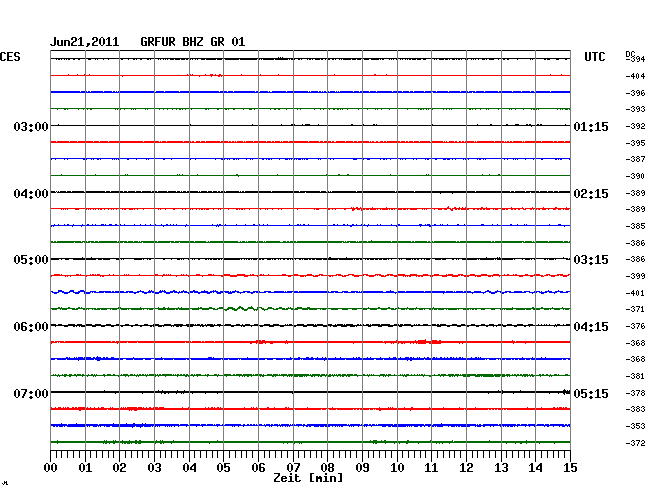Click the 07:00 local time label
The height and width of the screenshot is (494, 650).
coord(31,393)
